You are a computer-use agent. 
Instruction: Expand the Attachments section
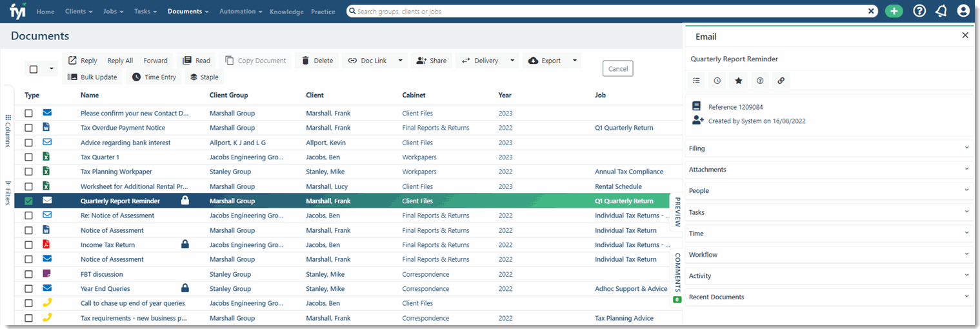click(x=829, y=170)
